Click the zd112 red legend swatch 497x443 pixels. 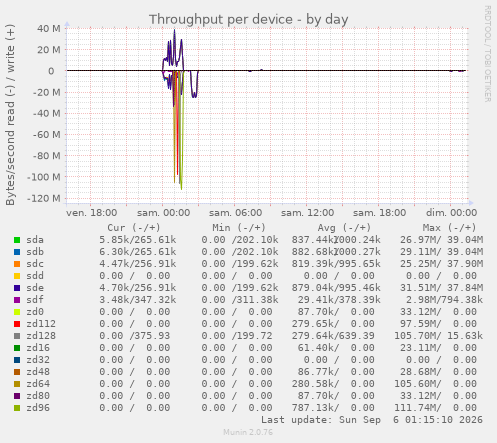(17, 324)
